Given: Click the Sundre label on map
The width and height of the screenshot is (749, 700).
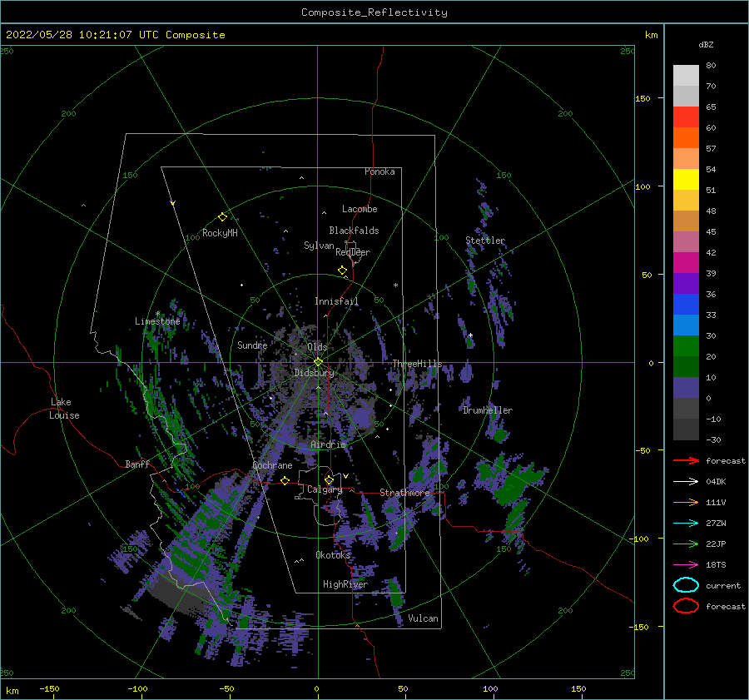Looking at the screenshot, I should click(252, 345).
